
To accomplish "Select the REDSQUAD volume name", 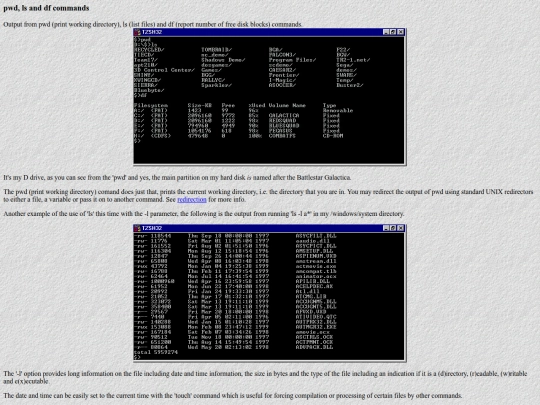I will tap(282, 121).
